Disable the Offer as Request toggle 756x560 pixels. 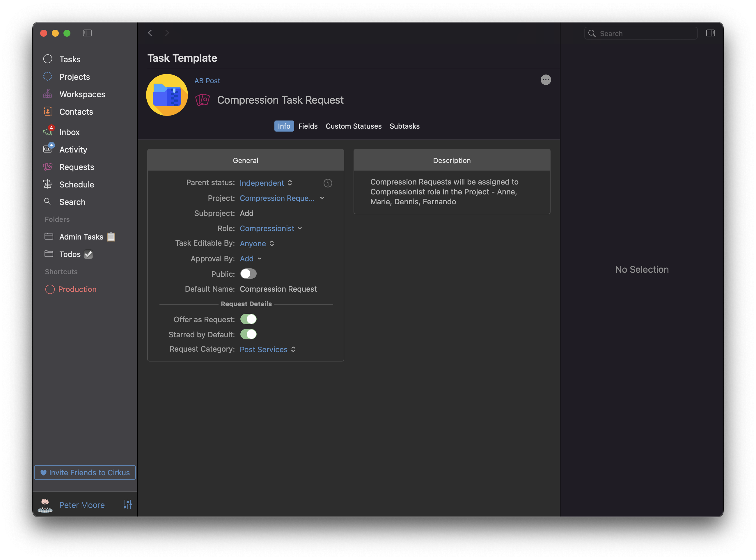(x=248, y=319)
